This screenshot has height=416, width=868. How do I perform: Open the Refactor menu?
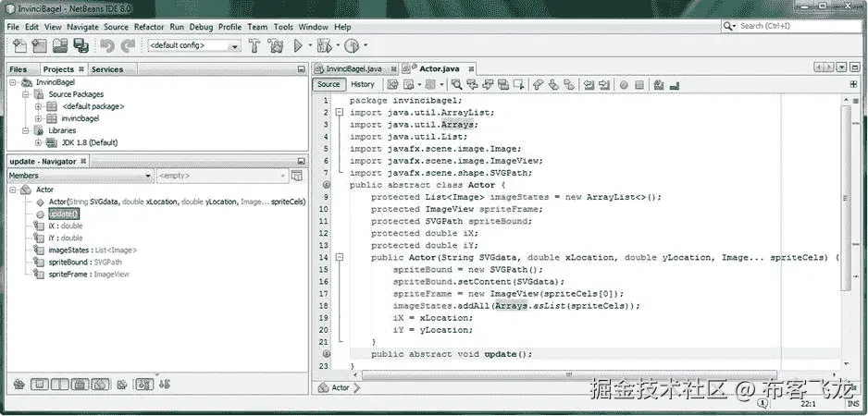tap(149, 27)
